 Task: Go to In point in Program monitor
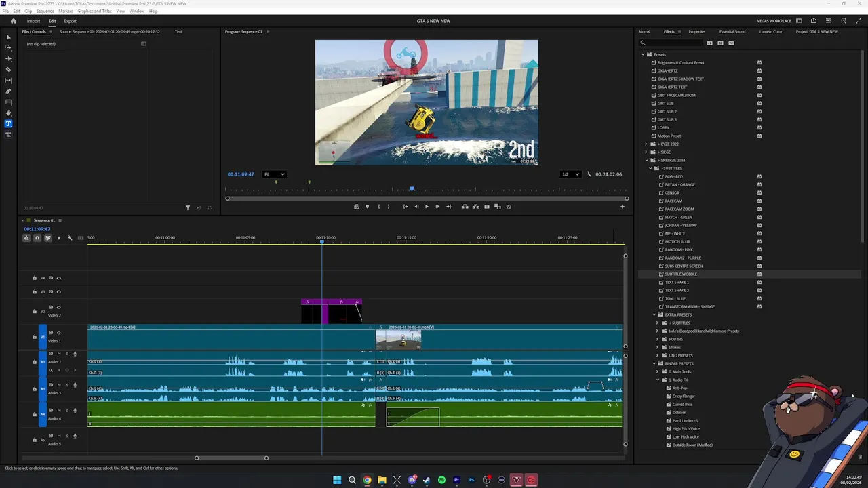pyautogui.click(x=406, y=207)
